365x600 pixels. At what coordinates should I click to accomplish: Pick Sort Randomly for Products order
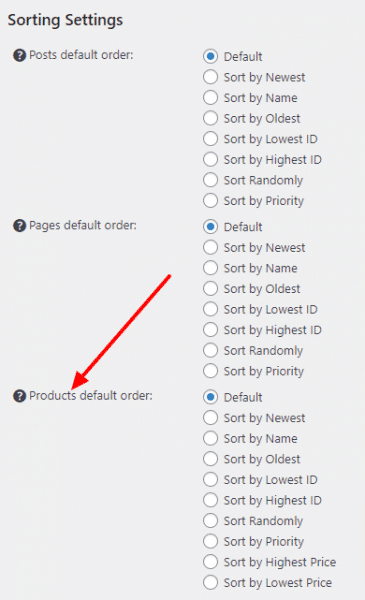pos(210,520)
